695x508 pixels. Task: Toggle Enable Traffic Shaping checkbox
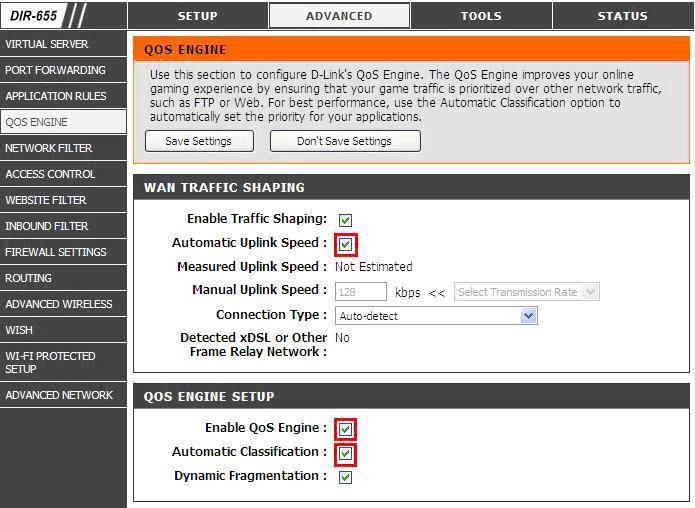pyautogui.click(x=345, y=220)
